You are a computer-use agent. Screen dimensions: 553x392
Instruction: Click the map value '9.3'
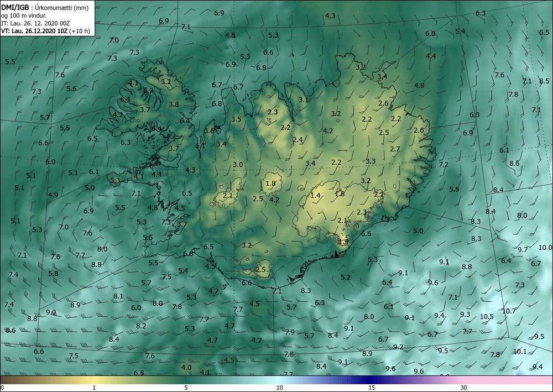coord(465,315)
